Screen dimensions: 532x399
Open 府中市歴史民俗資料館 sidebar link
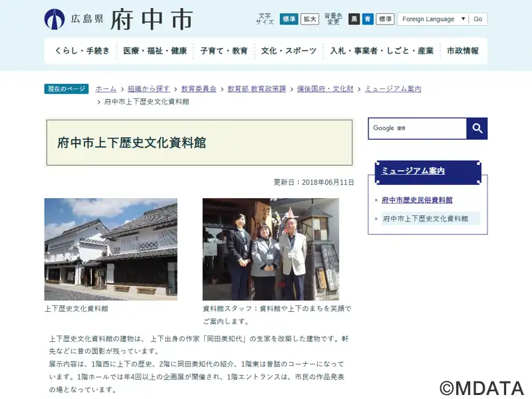(417, 200)
